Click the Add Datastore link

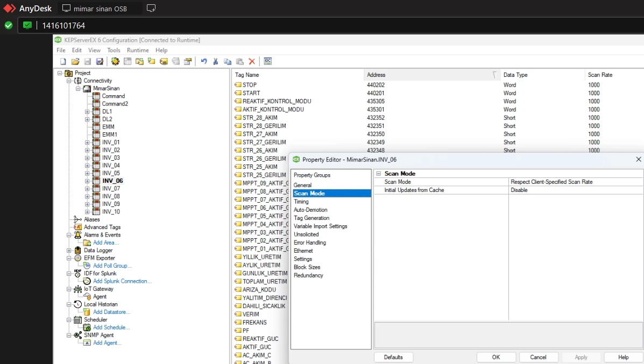point(112,312)
